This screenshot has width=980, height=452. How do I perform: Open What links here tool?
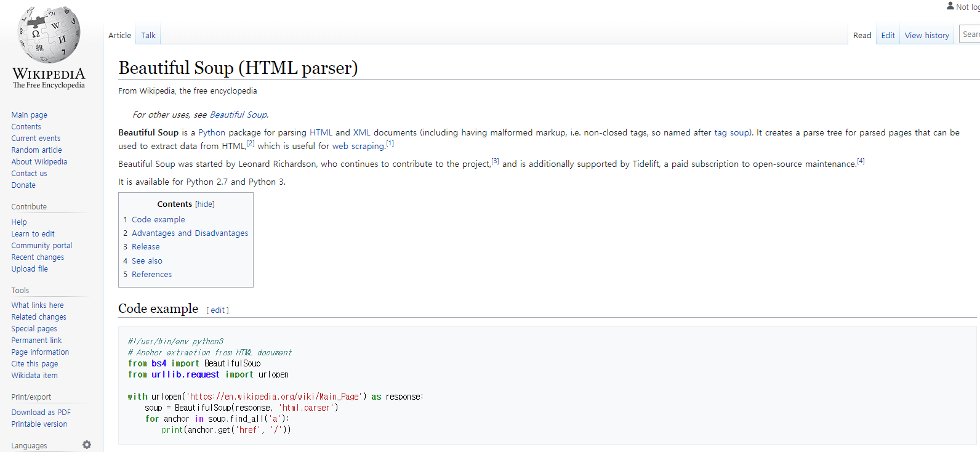click(x=38, y=305)
